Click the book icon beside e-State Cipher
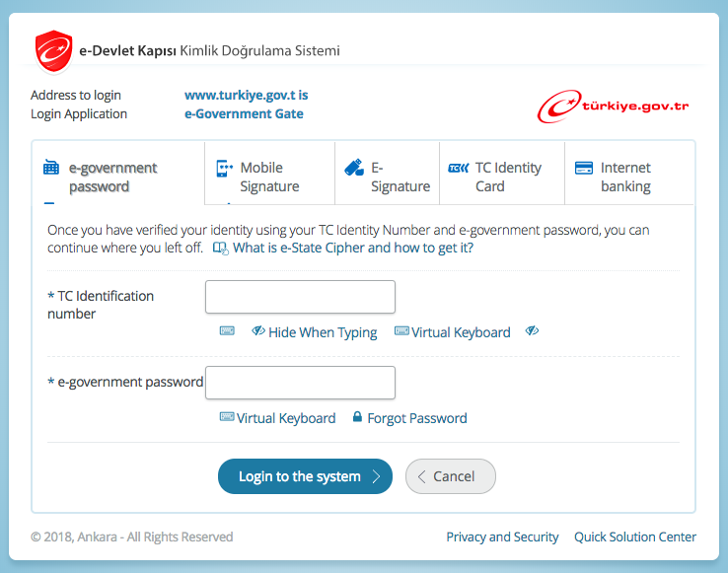 (x=220, y=249)
